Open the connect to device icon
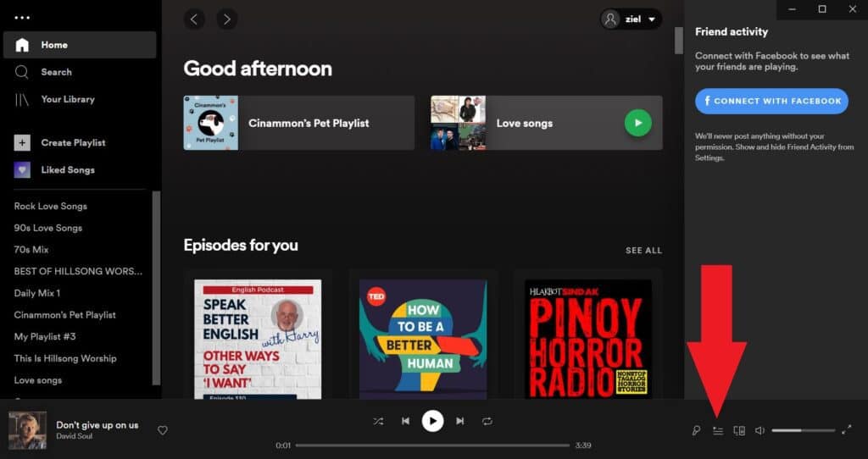The width and height of the screenshot is (868, 459). (739, 430)
